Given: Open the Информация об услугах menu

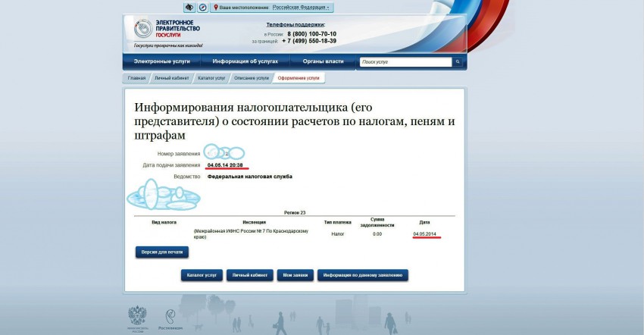Looking at the screenshot, I should pos(245,61).
